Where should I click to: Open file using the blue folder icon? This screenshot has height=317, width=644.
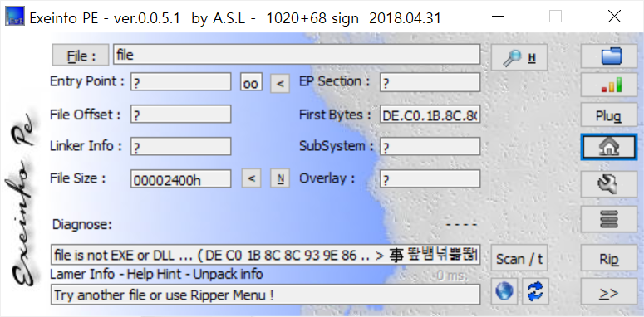[x=608, y=56]
